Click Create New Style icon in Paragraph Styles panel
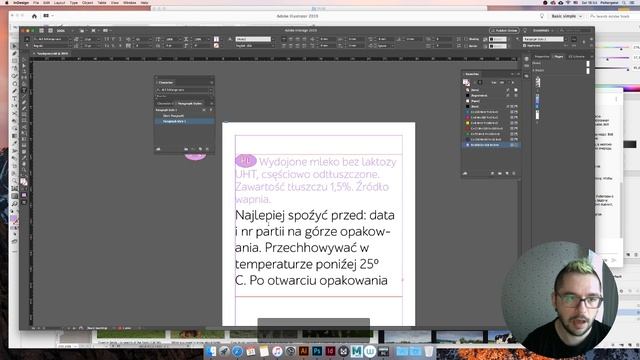 pyautogui.click(x=200, y=149)
